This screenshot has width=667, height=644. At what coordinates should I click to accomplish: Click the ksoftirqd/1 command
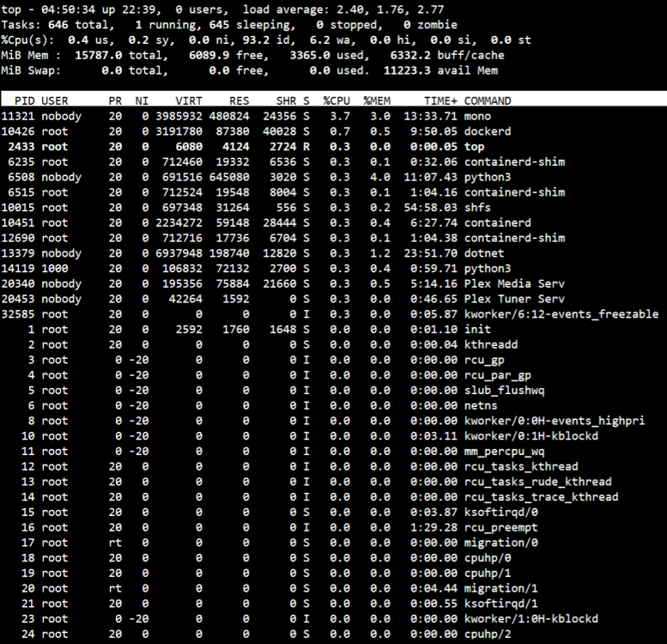pyautogui.click(x=500, y=604)
